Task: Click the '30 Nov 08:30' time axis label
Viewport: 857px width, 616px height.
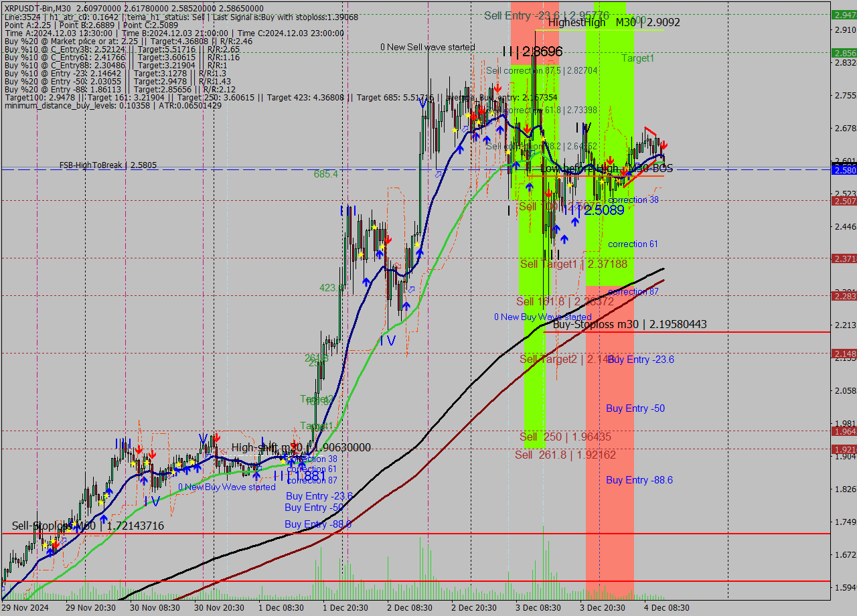Action: 154,608
